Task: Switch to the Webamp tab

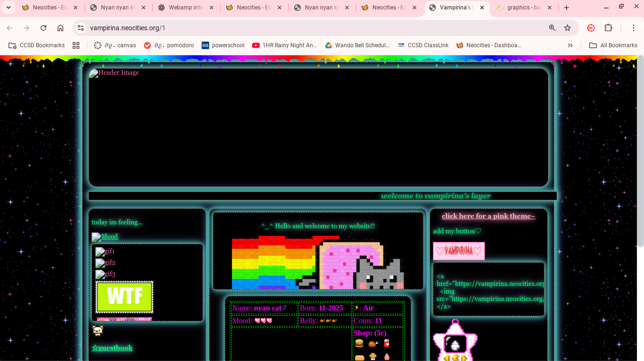Action: pos(185,8)
